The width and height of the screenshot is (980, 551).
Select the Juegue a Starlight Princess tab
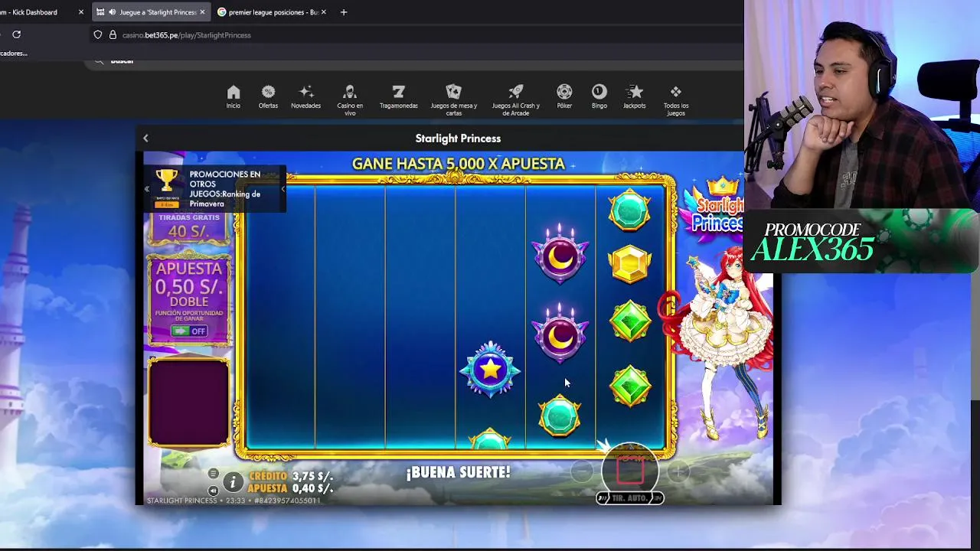click(x=151, y=12)
